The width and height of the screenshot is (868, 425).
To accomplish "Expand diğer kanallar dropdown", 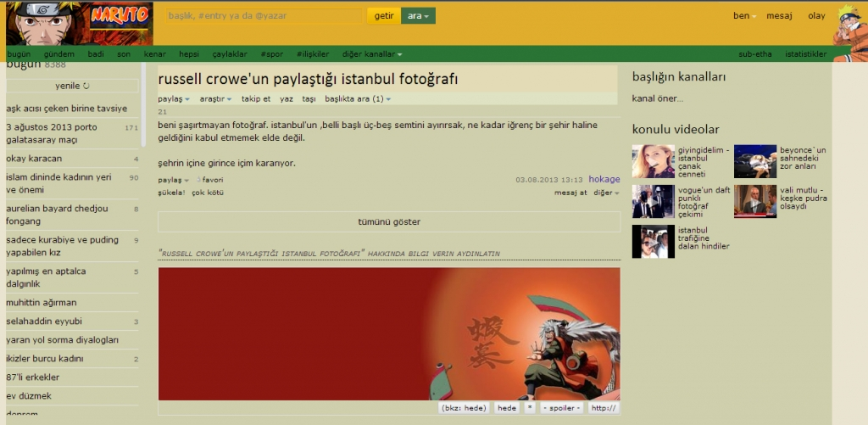I will coord(372,54).
